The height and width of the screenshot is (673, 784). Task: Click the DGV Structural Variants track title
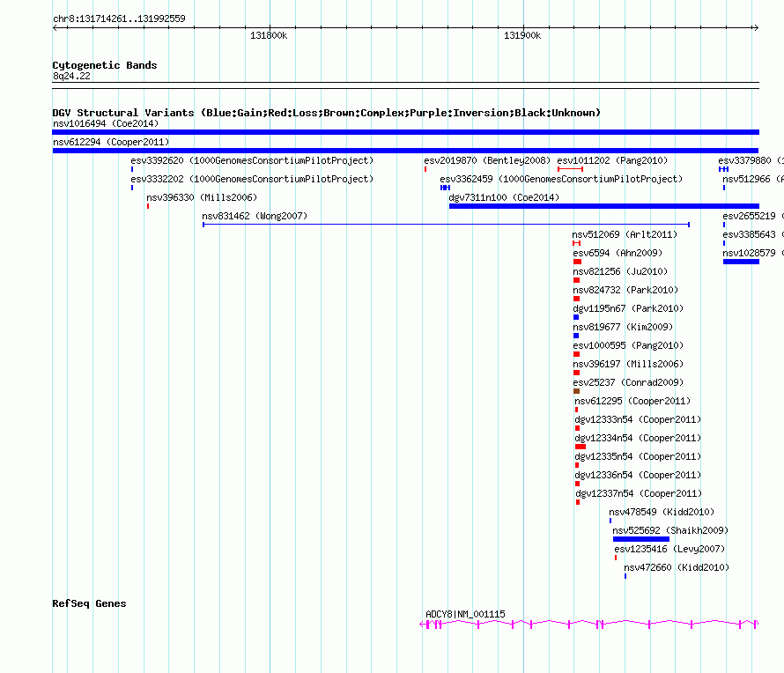coord(326,113)
